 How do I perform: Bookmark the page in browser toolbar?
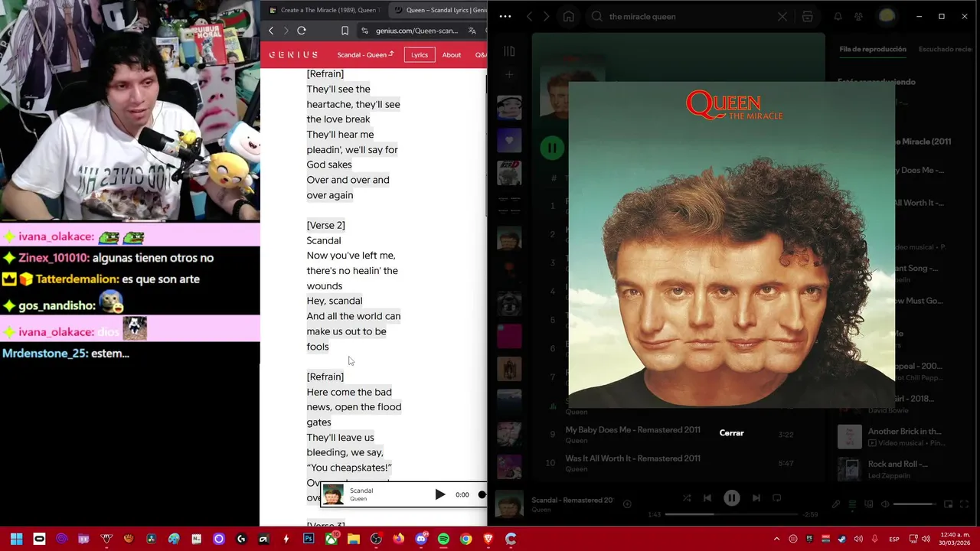tap(345, 31)
